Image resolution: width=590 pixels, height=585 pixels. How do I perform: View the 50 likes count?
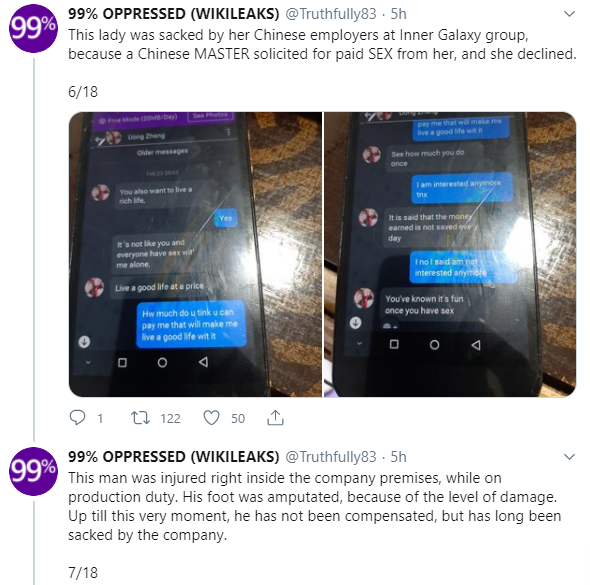click(x=238, y=418)
